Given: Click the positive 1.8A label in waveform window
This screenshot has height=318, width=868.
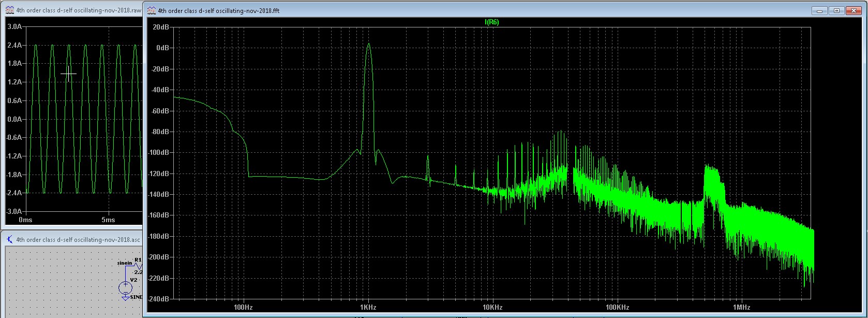Looking at the screenshot, I should coord(14,63).
